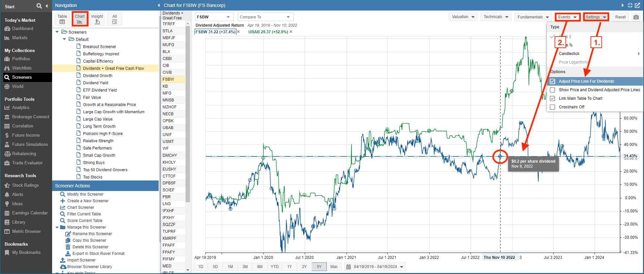Uncheck Adjust Price Line For Dividends
Screen dimensions: 644x274
pyautogui.click(x=553, y=81)
